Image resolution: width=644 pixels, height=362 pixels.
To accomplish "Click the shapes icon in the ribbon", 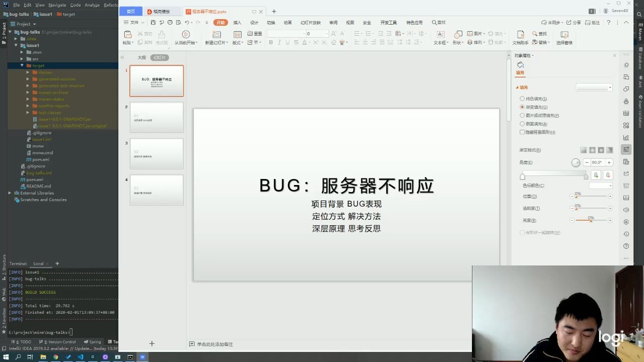I will click(458, 34).
